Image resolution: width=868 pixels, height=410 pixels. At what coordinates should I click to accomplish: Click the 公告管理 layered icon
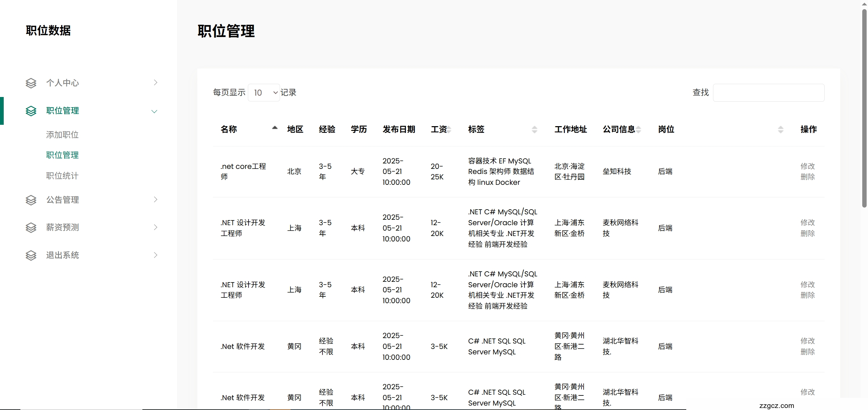coord(31,200)
